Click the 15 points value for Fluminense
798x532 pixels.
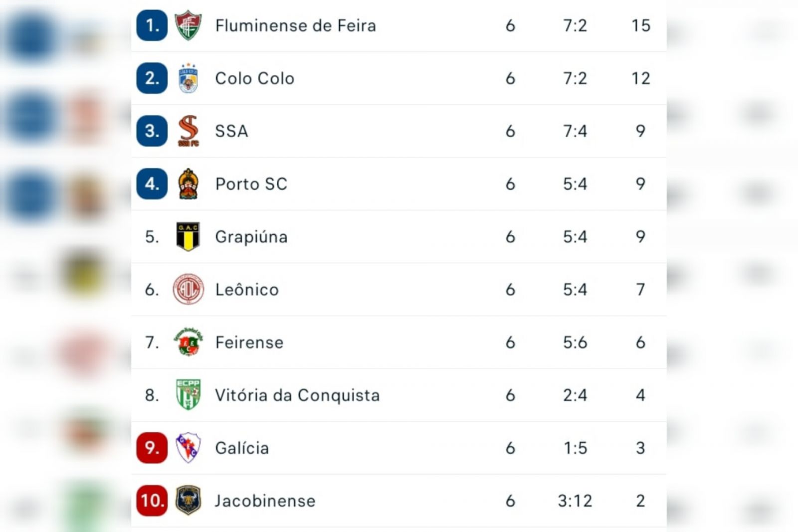click(641, 25)
